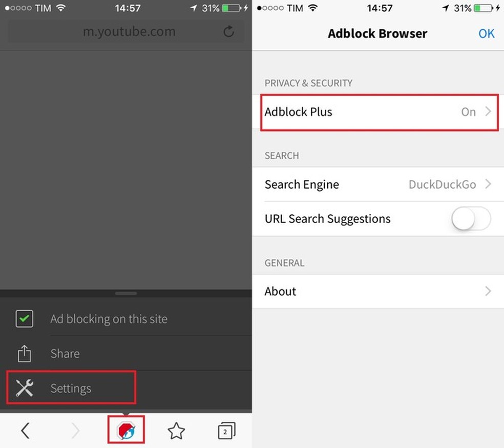This screenshot has width=504, height=448.
Task: Open the tabs switcher showing 2 tabs
Action: point(226,431)
